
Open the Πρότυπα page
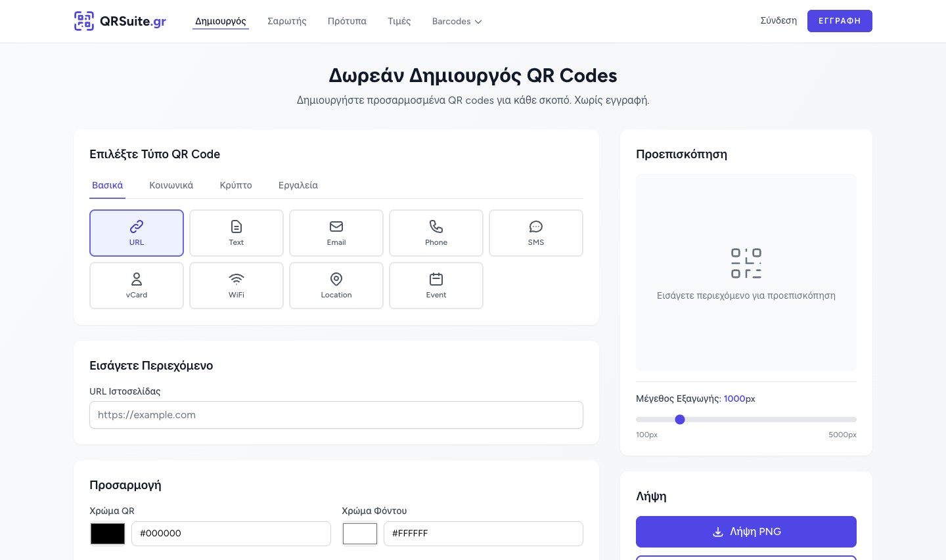(x=347, y=21)
